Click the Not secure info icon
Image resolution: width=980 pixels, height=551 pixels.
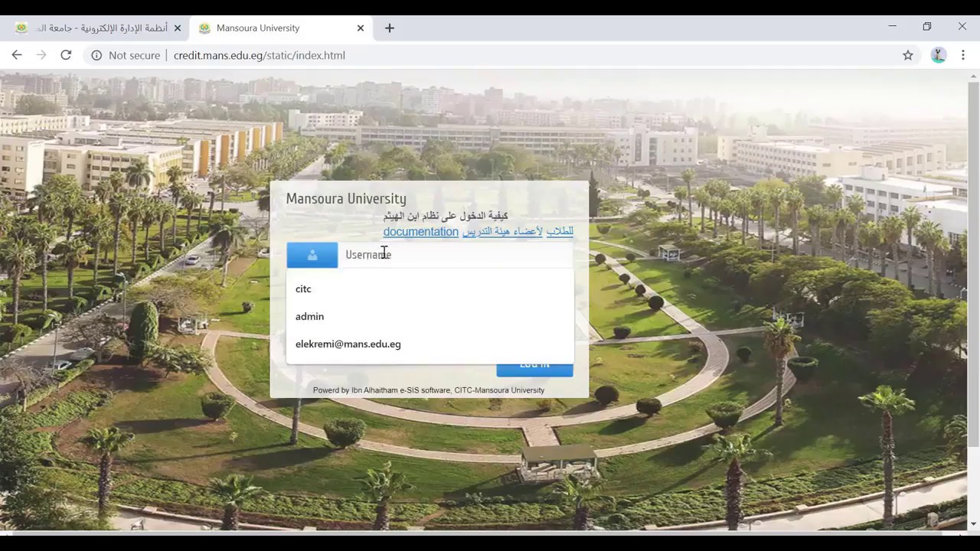coord(96,55)
